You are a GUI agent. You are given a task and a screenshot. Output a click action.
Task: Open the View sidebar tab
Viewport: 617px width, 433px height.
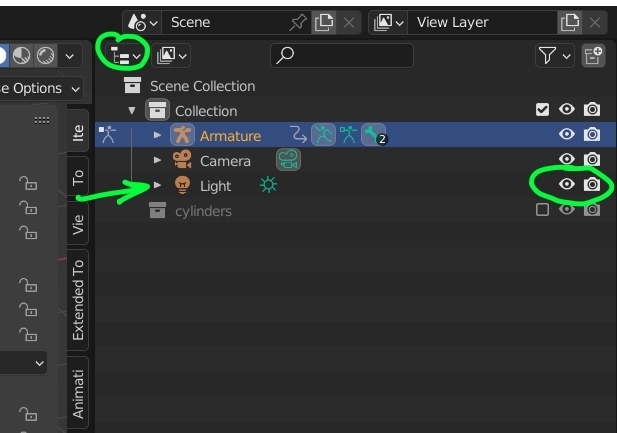[x=78, y=224]
